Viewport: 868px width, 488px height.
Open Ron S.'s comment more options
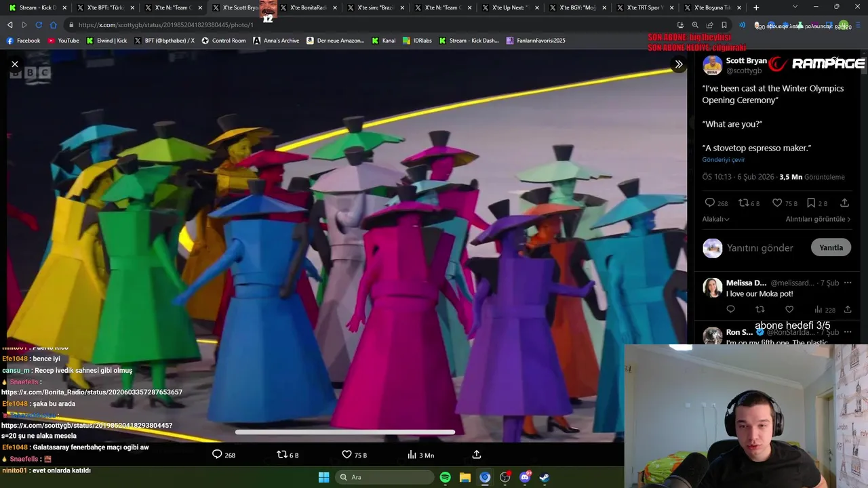(848, 332)
